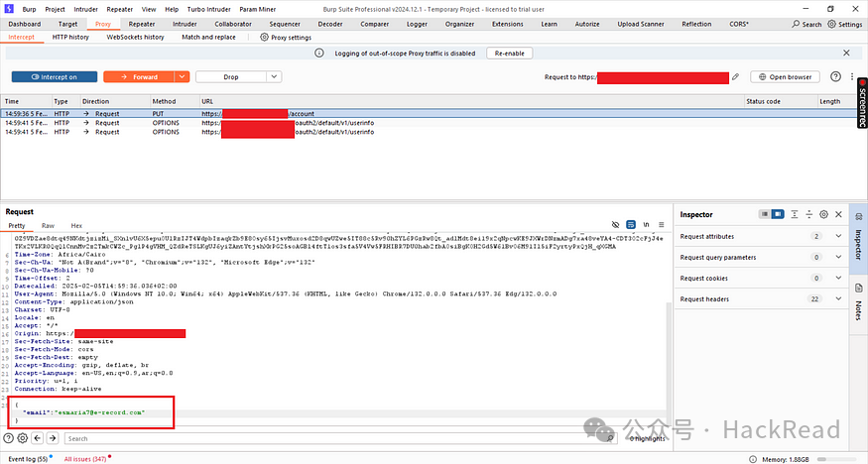868x464 pixels.
Task: Open the Extensions tool tab
Action: [507, 24]
